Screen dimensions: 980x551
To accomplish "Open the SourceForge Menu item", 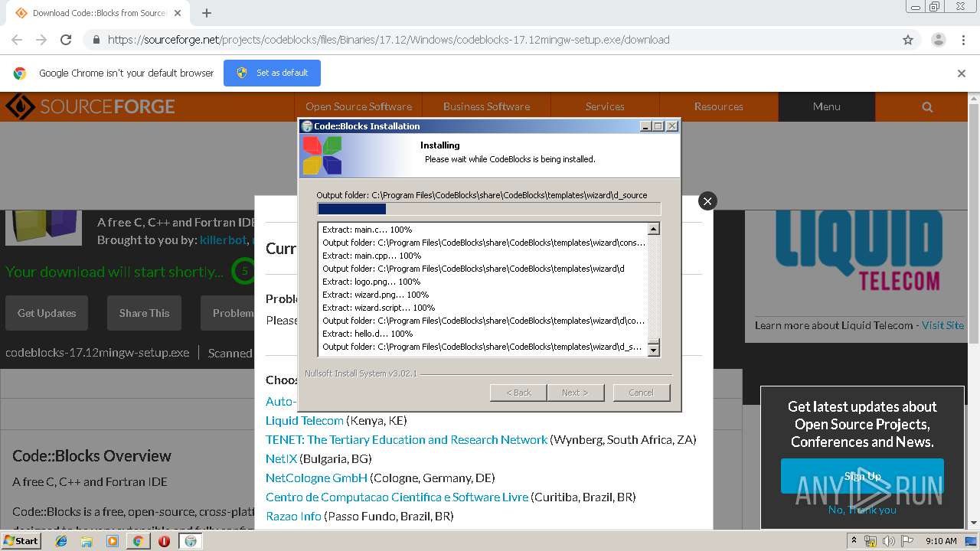I will click(827, 106).
